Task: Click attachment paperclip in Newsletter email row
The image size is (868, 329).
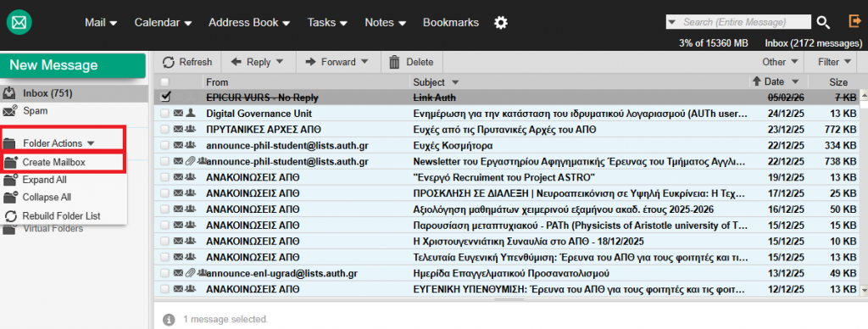Action: pos(191,161)
